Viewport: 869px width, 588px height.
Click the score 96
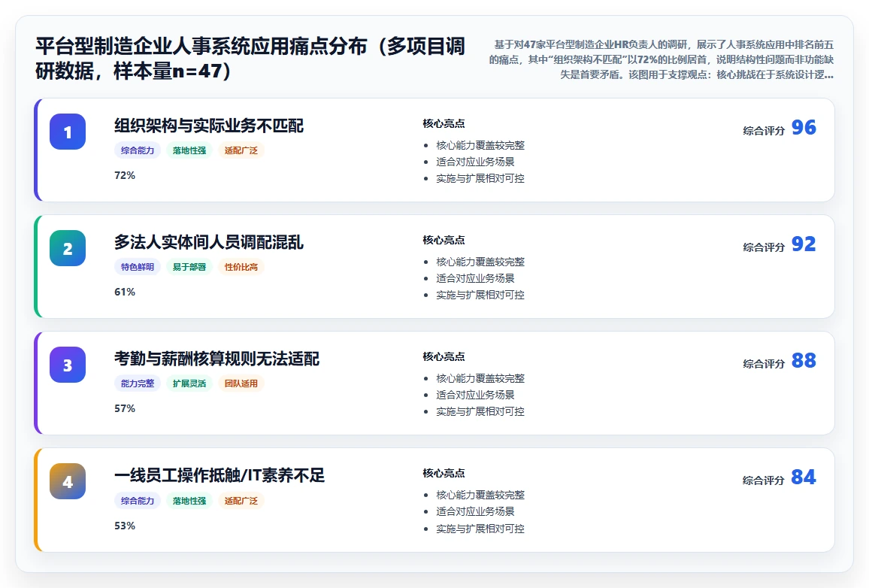point(804,128)
